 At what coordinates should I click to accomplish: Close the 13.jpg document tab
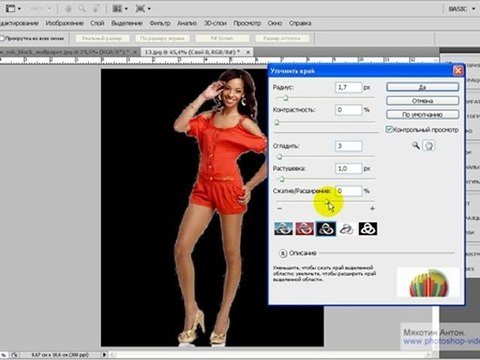pyautogui.click(x=248, y=52)
